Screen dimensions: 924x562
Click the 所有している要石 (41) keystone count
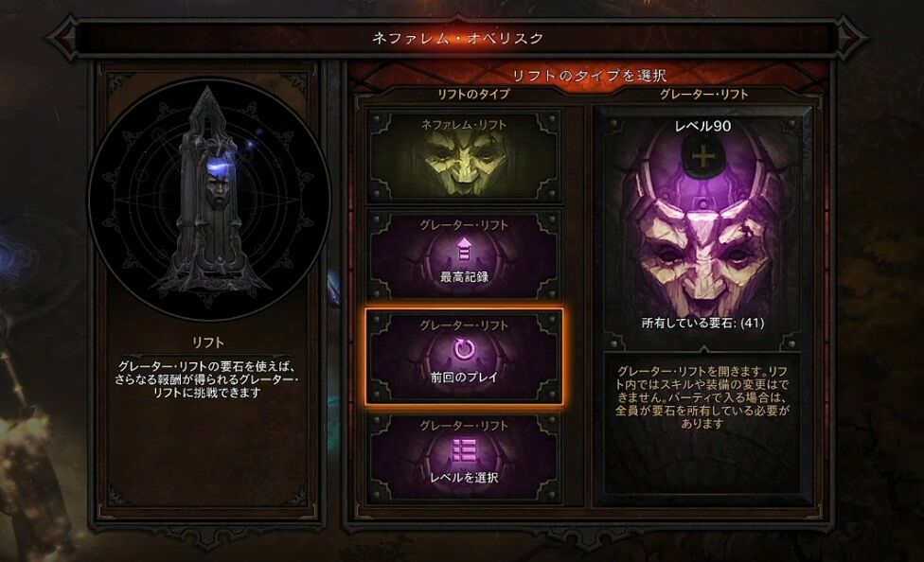(x=702, y=323)
